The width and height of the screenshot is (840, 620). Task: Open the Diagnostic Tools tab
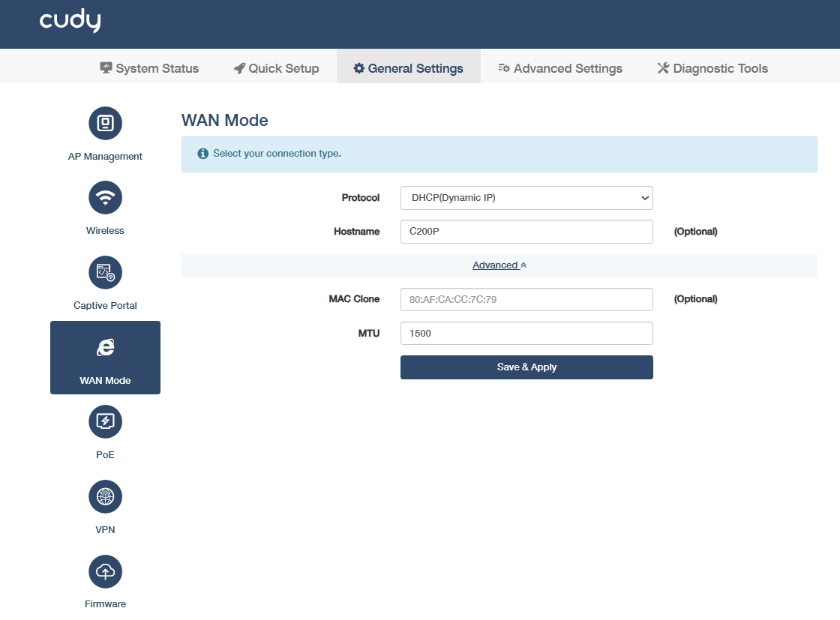click(712, 68)
